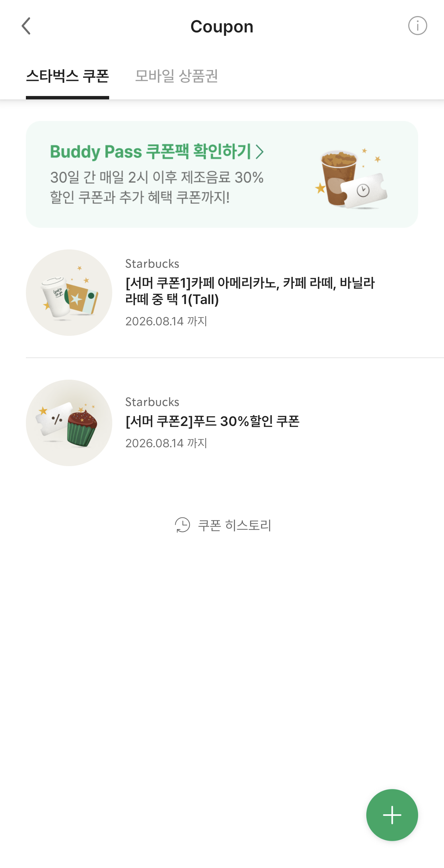Click the chevron next to Buddy Pass 쿠폰팩 확인하기
Screen dimensions: 444x868
tap(259, 152)
